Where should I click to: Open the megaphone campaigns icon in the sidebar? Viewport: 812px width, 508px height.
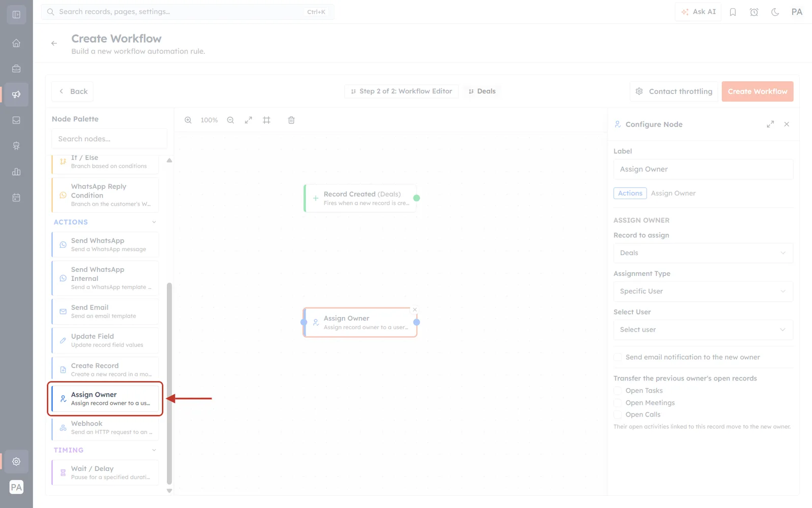pyautogui.click(x=16, y=94)
